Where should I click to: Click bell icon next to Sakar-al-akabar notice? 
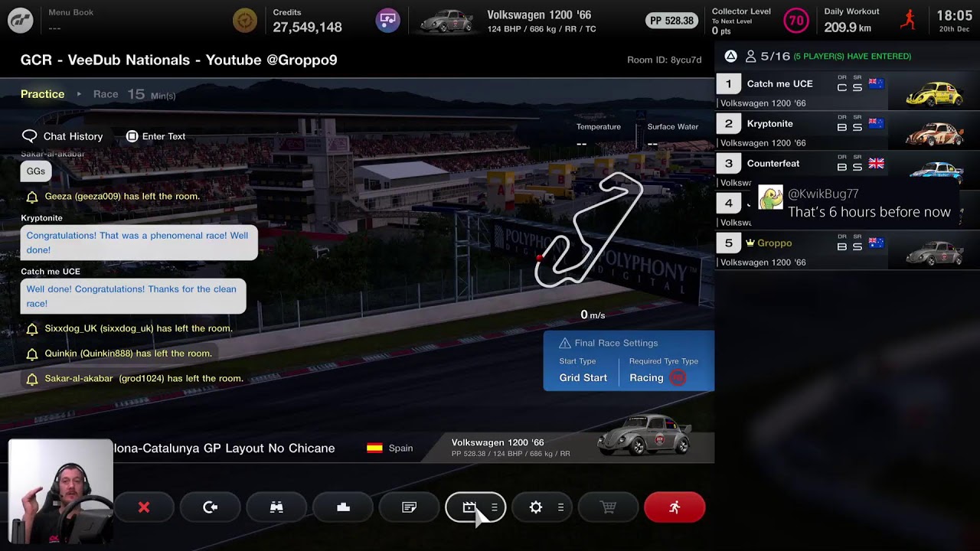pos(32,380)
